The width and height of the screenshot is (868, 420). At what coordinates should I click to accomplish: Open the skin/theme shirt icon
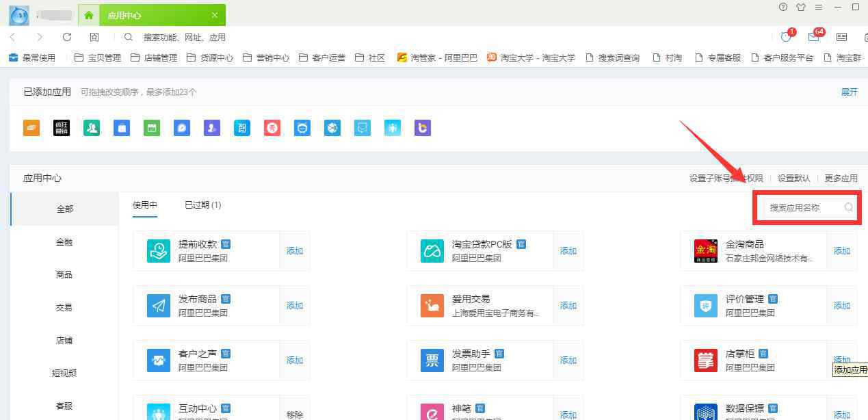(801, 8)
